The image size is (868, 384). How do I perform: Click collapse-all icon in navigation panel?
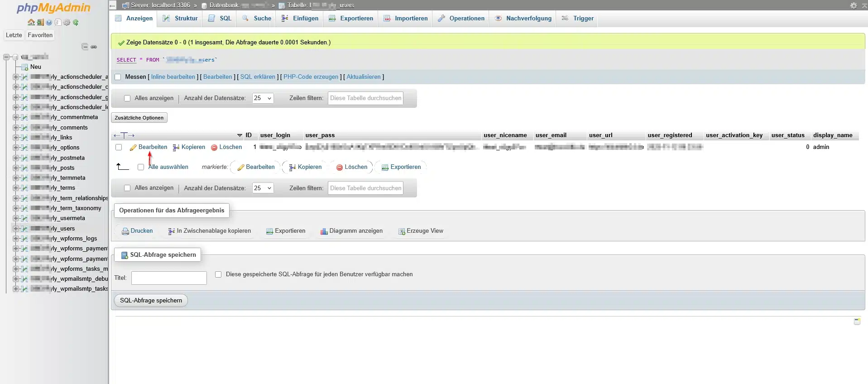85,47
